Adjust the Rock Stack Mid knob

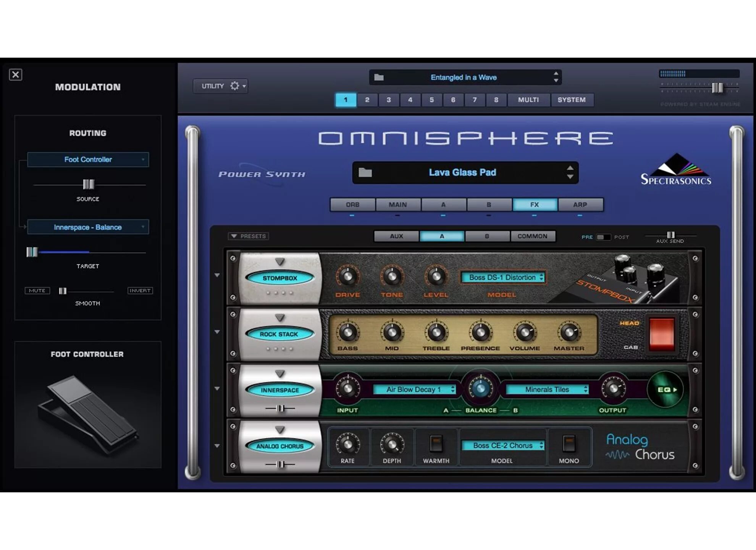click(392, 332)
